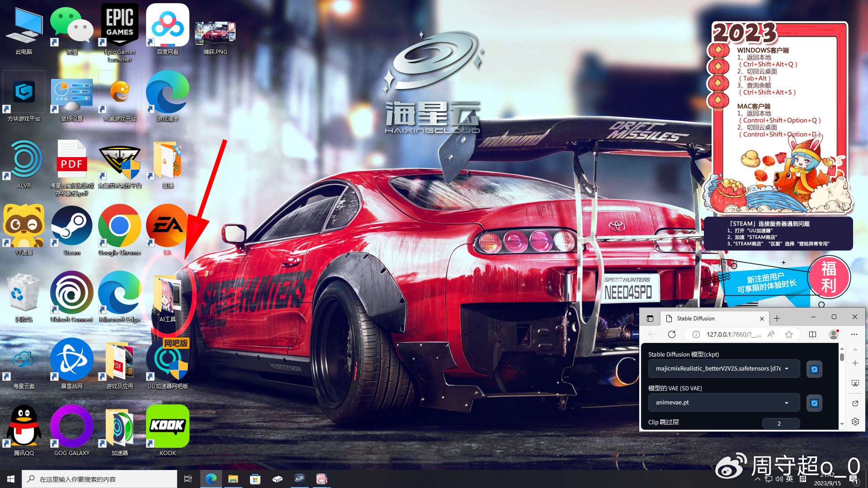Reload the page in Edge
868x488 pixels.
pos(672,334)
